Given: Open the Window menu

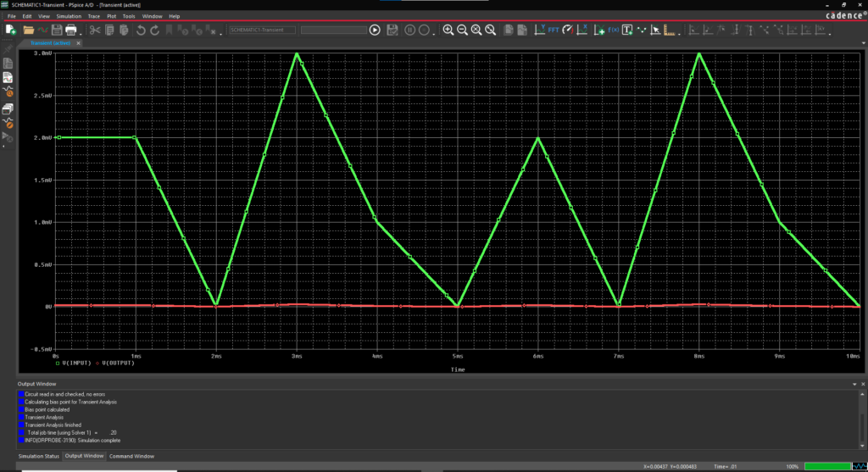Looking at the screenshot, I should pyautogui.click(x=153, y=16).
